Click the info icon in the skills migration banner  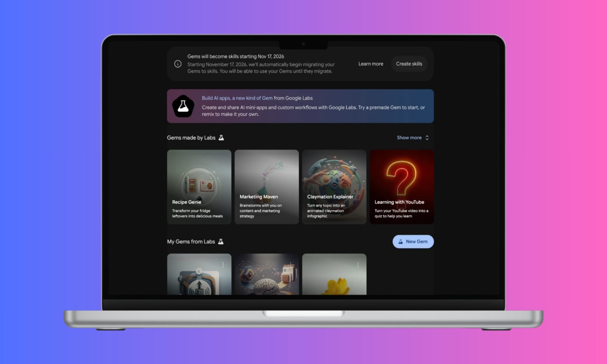(x=178, y=64)
